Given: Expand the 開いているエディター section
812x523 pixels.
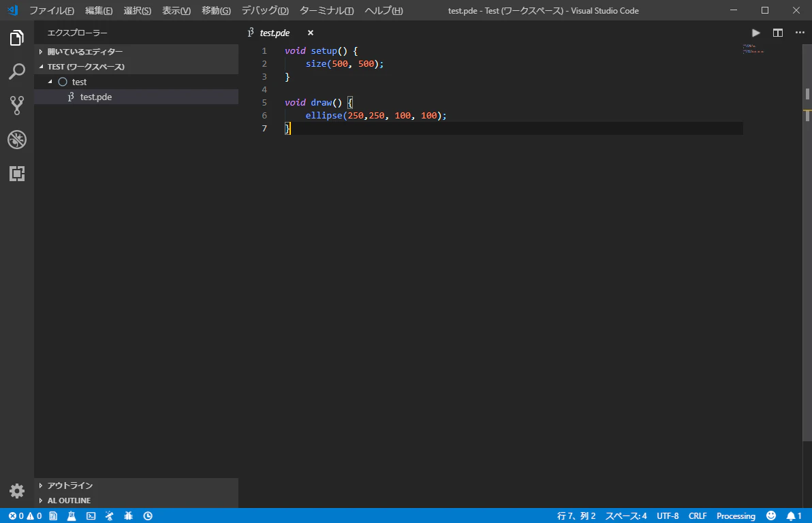Looking at the screenshot, I should click(136, 52).
